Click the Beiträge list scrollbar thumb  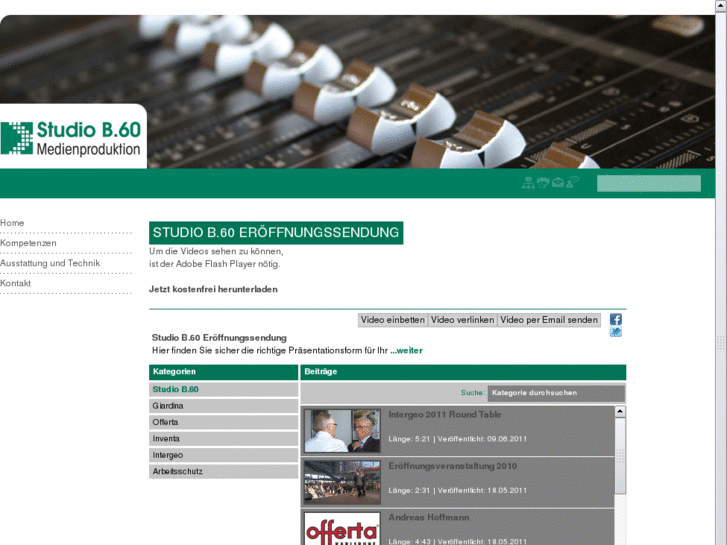coord(620,455)
